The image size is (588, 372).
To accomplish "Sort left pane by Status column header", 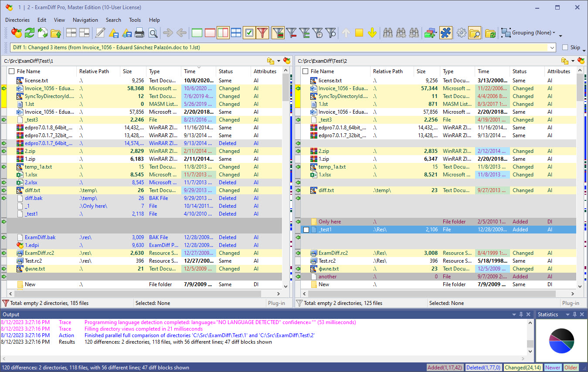I will pos(233,71).
